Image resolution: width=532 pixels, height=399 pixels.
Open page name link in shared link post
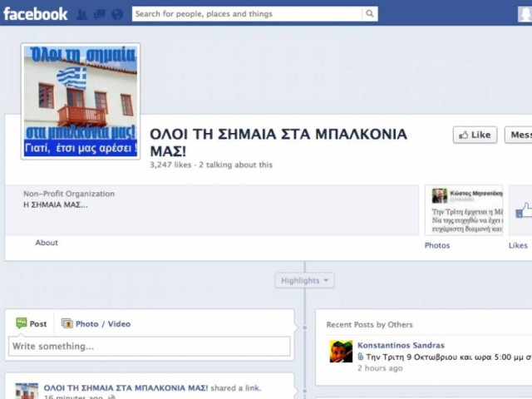pos(126,388)
